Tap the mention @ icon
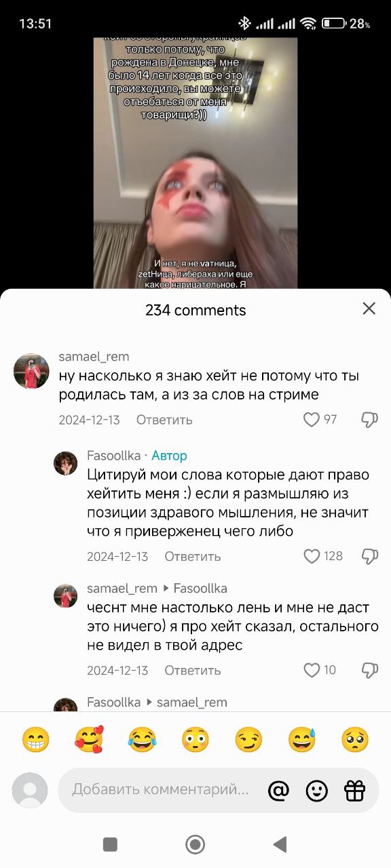The width and height of the screenshot is (391, 868). (278, 790)
